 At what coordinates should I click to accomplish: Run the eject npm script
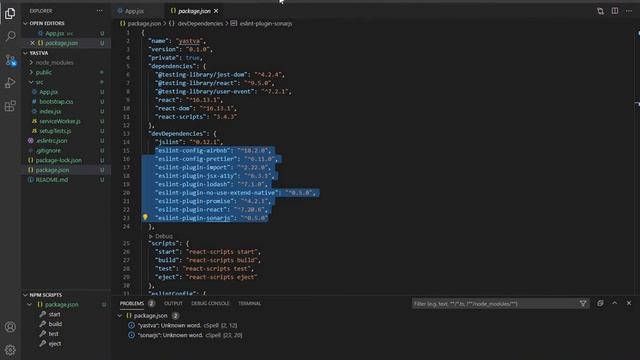pos(55,344)
